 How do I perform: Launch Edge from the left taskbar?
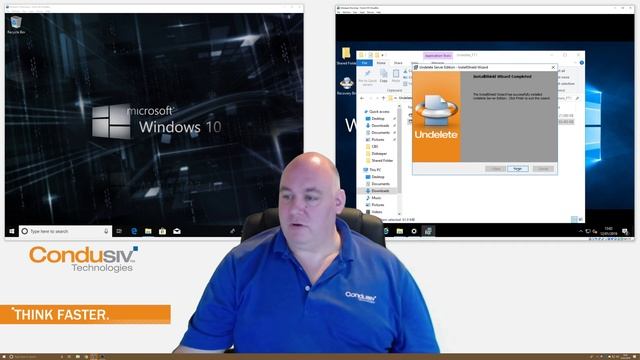point(134,231)
